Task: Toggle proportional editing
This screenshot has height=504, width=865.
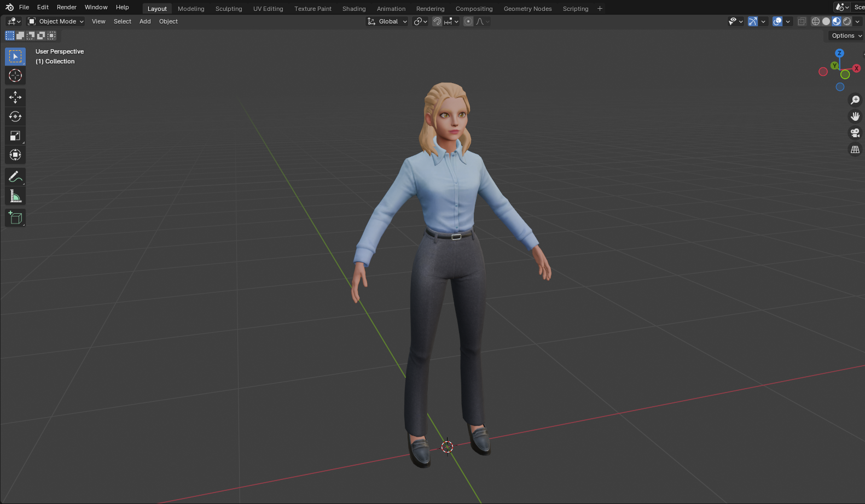Action: [x=468, y=21]
